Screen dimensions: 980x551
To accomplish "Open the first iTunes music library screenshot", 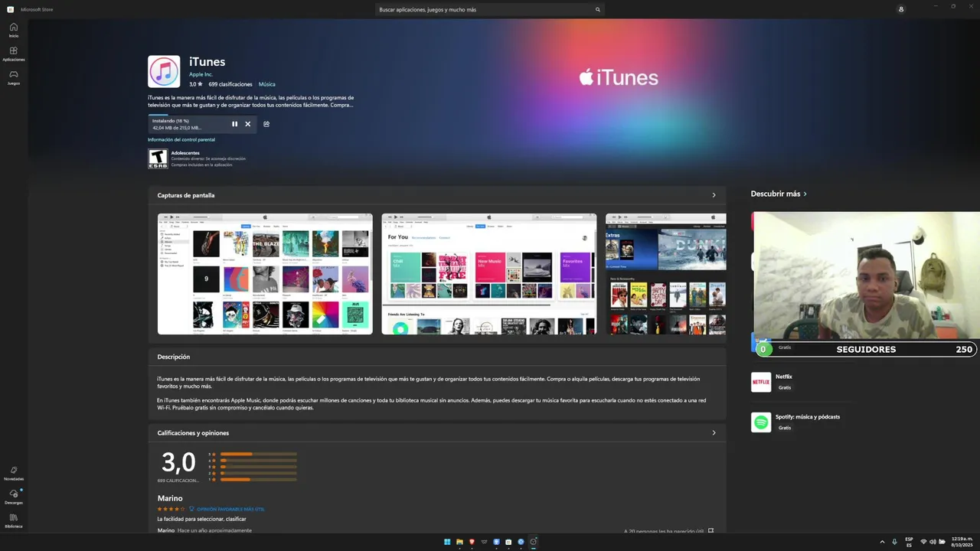I will coord(265,274).
